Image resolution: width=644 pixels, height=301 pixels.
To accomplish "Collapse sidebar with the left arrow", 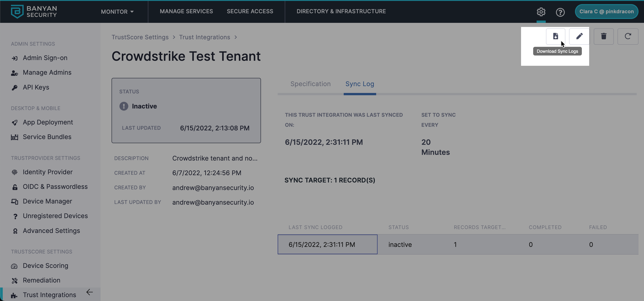I will [x=90, y=292].
